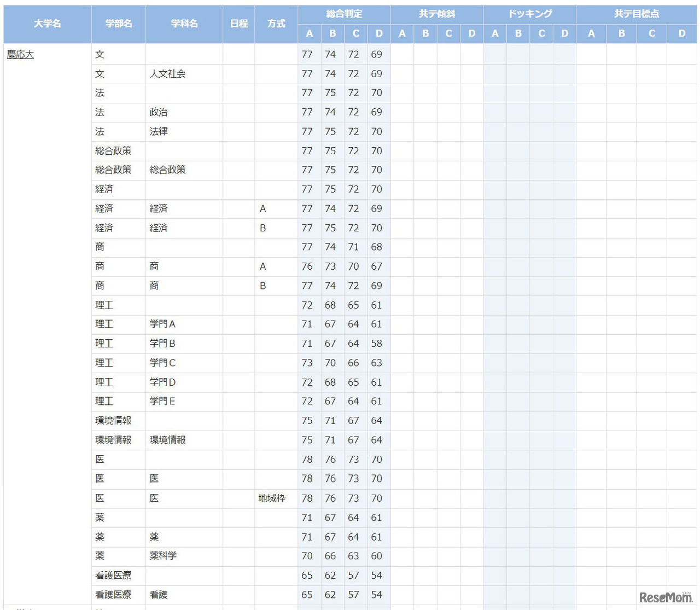Open the 慶応大 university link
The height and width of the screenshot is (610, 700).
(x=20, y=55)
